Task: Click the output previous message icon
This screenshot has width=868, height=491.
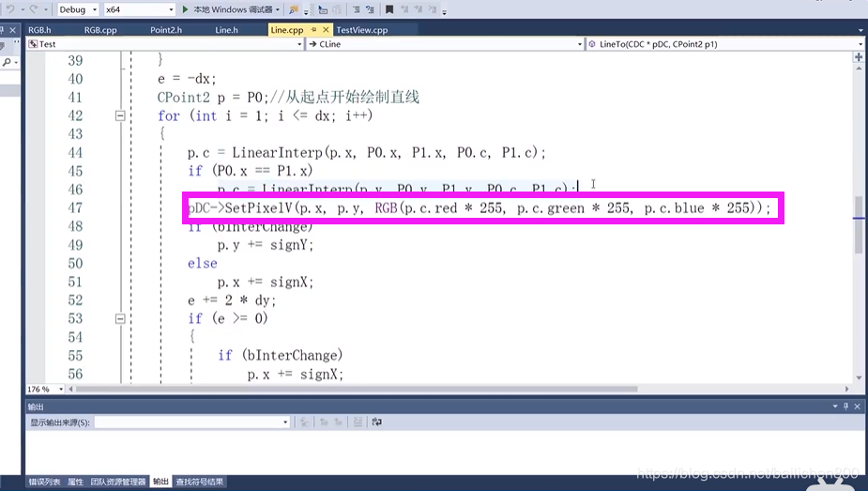Action: pyautogui.click(x=324, y=422)
